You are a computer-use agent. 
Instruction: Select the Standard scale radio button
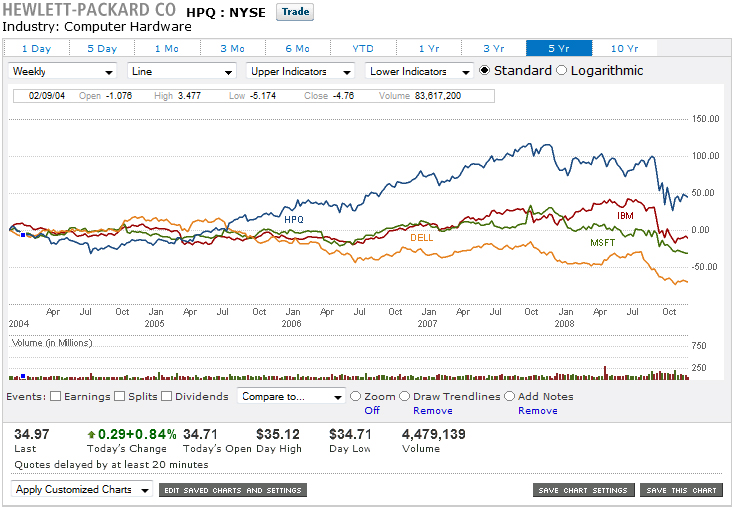tap(484, 70)
